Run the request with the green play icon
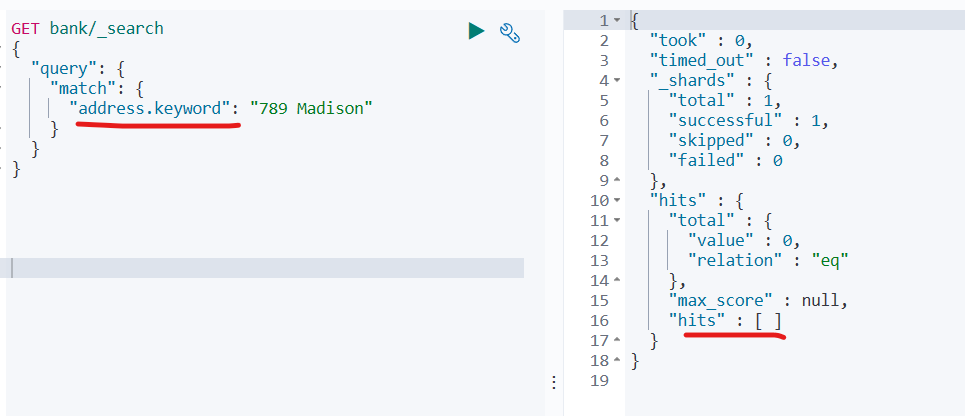The height and width of the screenshot is (416, 965). point(476,31)
